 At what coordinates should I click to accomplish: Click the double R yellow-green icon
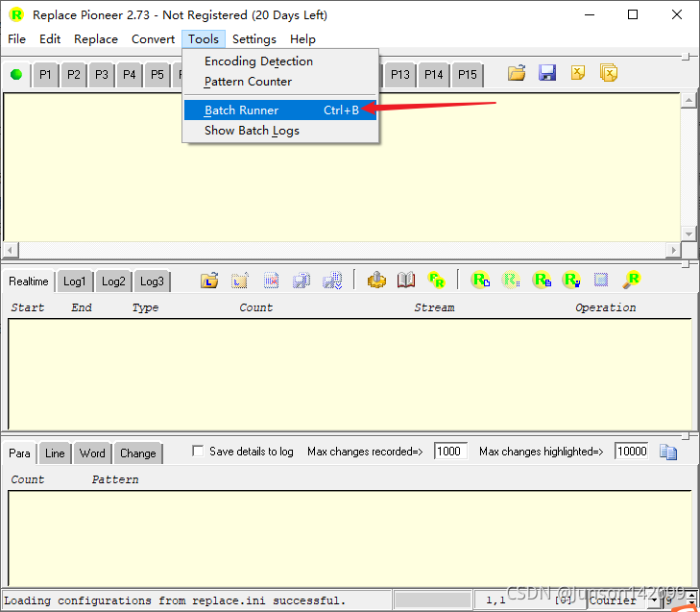point(436,281)
